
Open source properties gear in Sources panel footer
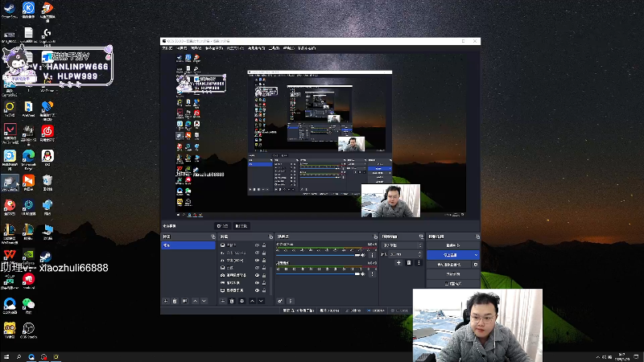point(242,301)
